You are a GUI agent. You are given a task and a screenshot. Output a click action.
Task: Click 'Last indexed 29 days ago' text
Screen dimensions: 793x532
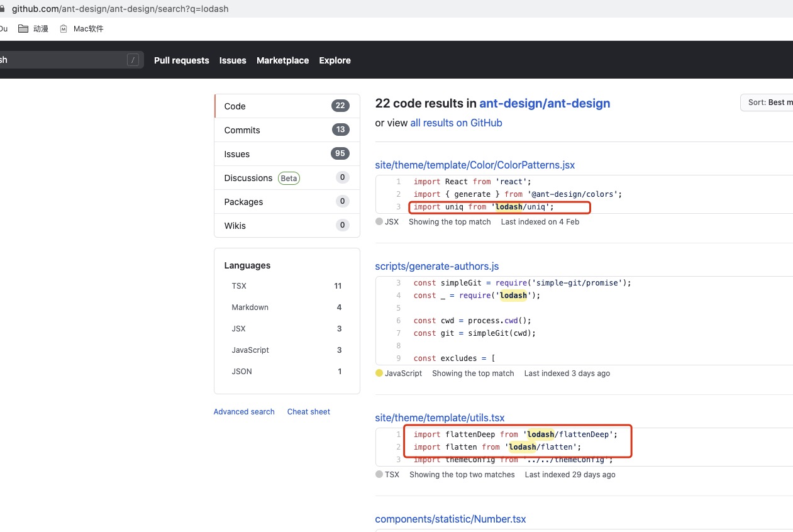570,475
